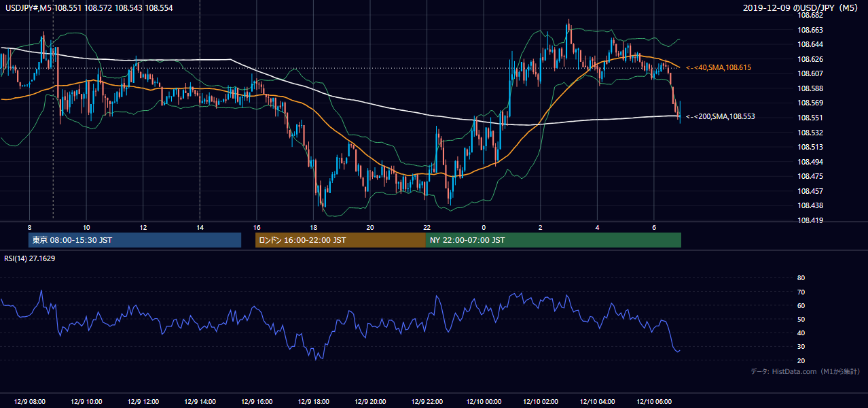Click the 108.494 price axis label
This screenshot has width=868, height=408.
click(x=810, y=162)
